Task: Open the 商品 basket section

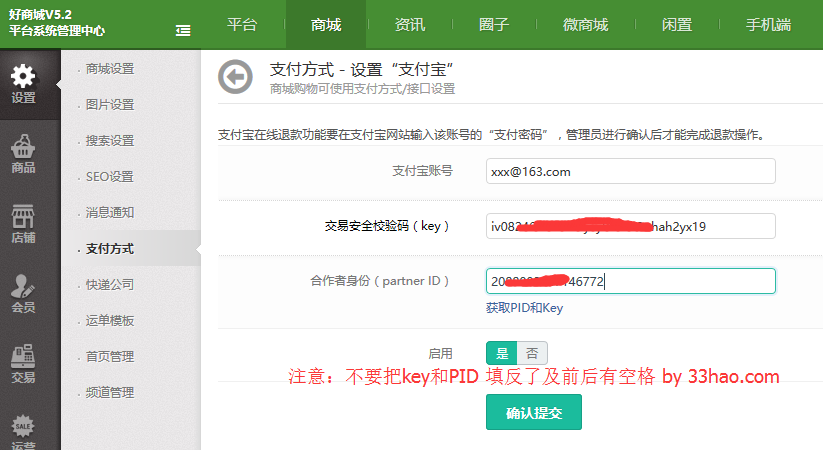Action: 24,154
